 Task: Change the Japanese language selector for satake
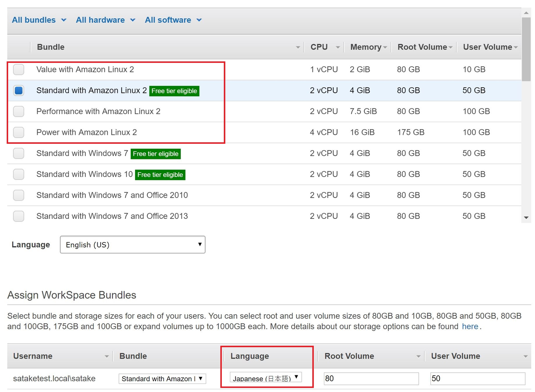(x=266, y=378)
